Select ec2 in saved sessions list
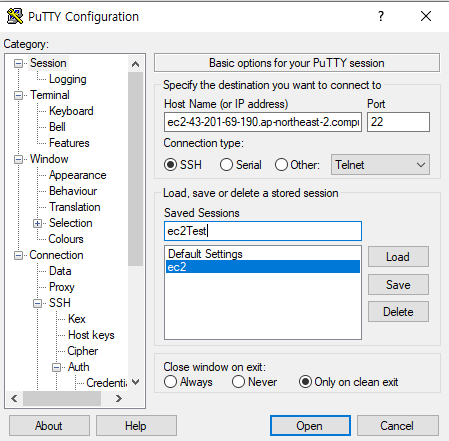 click(263, 267)
